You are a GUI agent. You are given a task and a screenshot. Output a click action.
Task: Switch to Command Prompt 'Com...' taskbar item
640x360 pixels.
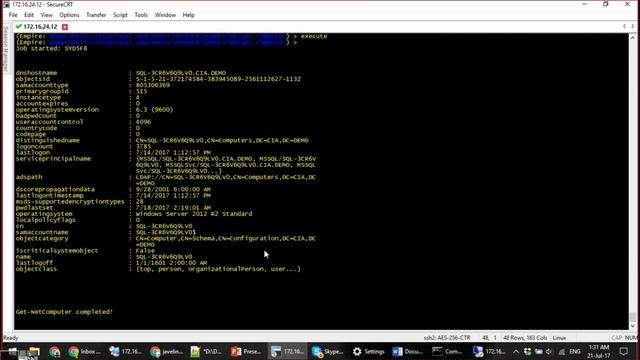click(x=448, y=351)
